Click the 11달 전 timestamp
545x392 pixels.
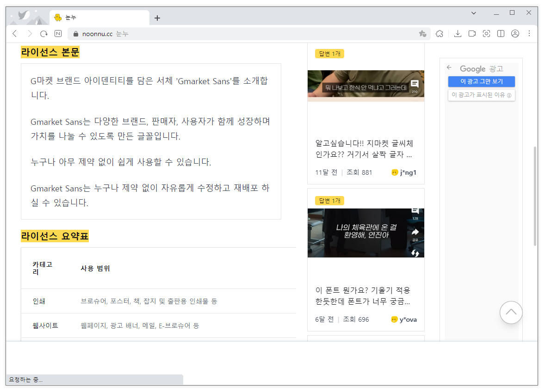coord(326,172)
